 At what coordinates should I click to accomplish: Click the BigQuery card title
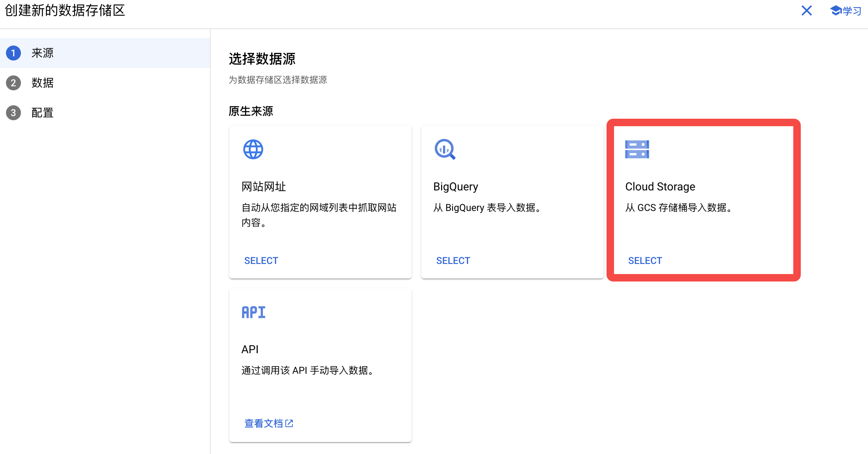coord(455,186)
